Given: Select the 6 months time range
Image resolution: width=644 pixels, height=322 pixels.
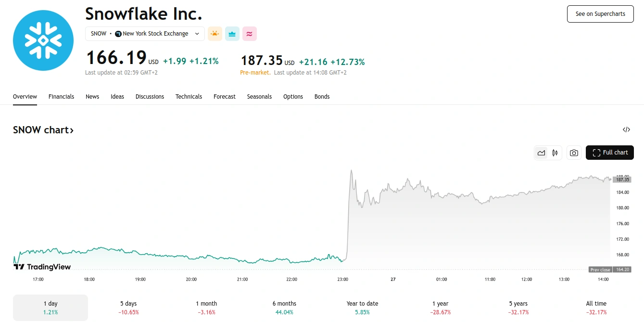Looking at the screenshot, I should pyautogui.click(x=284, y=308).
